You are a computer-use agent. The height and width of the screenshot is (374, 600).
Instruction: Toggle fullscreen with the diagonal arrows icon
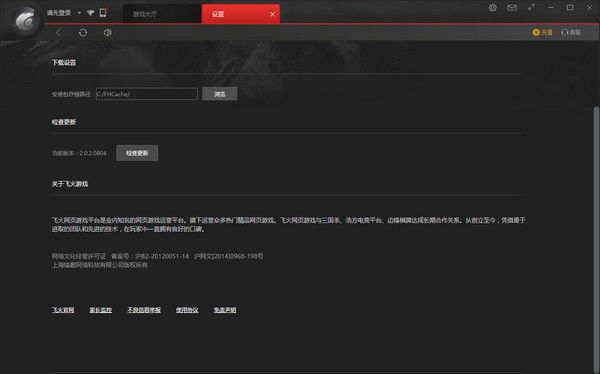pos(532,7)
